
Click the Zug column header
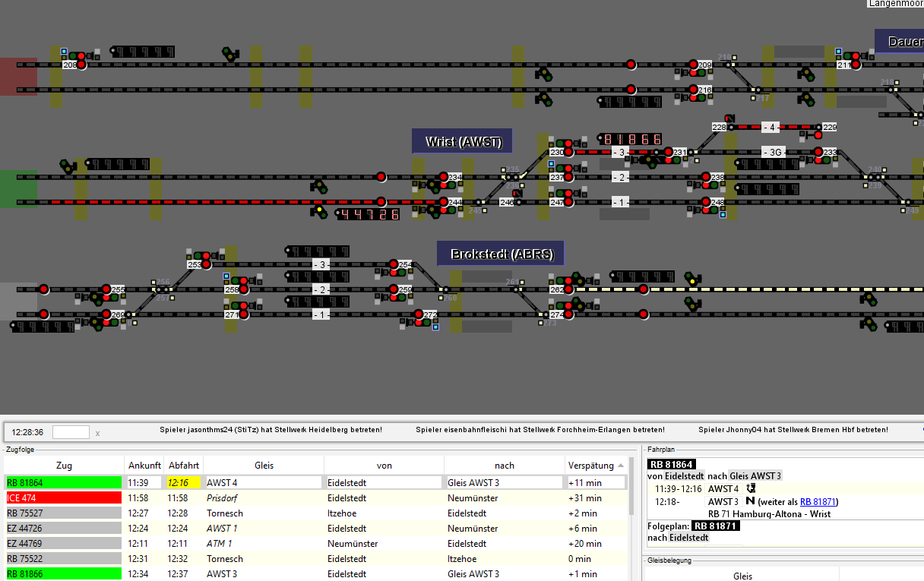coord(64,466)
